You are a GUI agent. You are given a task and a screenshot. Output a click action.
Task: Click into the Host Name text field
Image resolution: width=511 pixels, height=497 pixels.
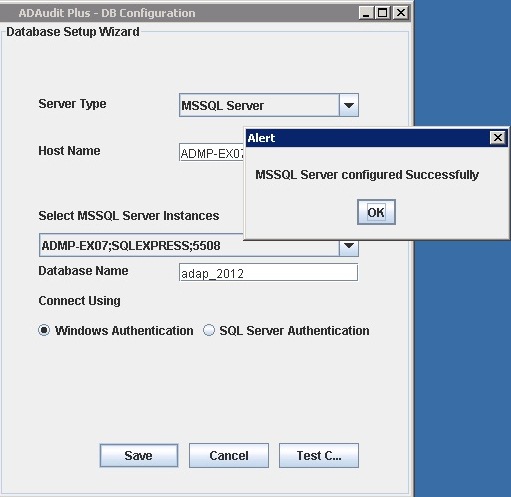212,152
